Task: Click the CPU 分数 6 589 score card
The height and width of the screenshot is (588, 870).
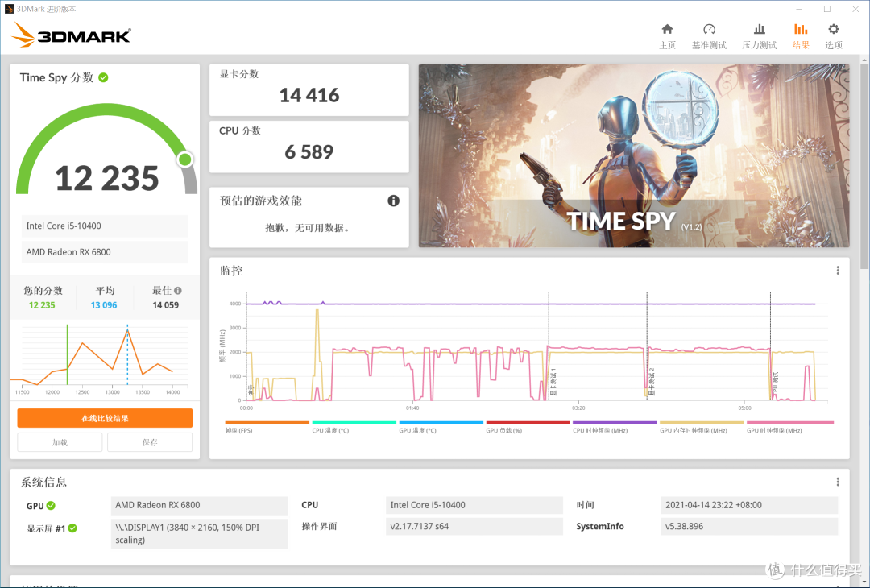Action: point(309,147)
